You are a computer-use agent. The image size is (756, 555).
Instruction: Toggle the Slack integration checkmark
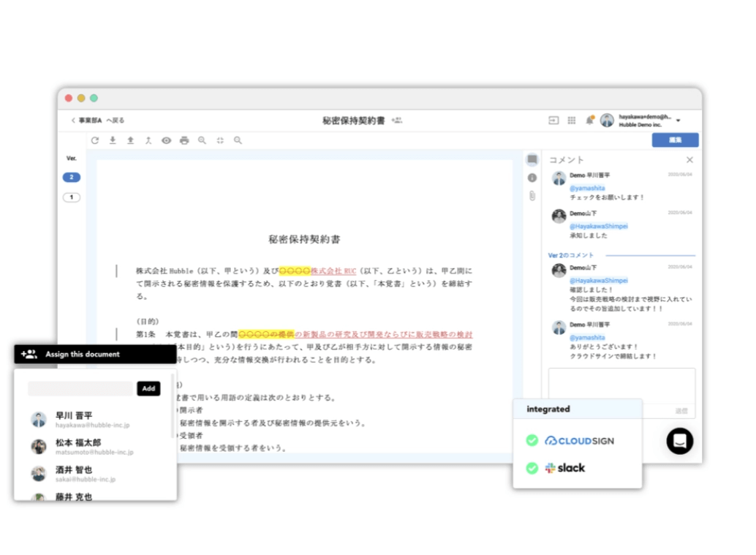point(532,468)
